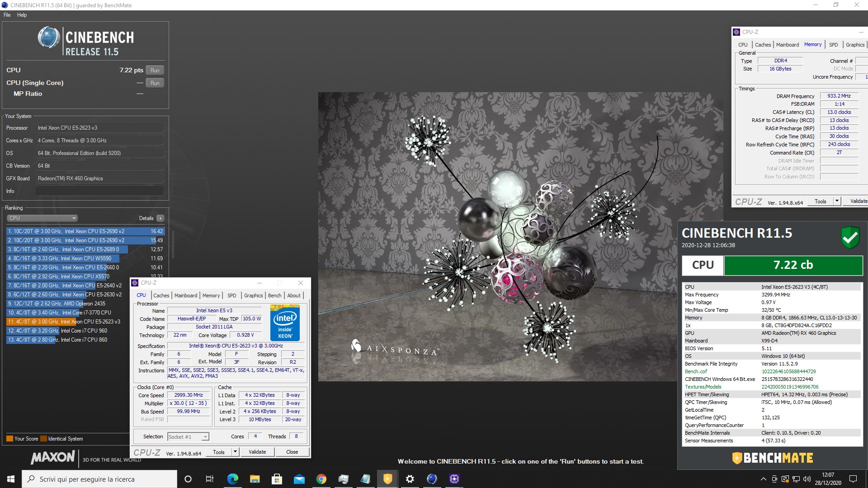Click the Intel Xeon inside logo
This screenshot has width=868, height=488.
(x=285, y=324)
